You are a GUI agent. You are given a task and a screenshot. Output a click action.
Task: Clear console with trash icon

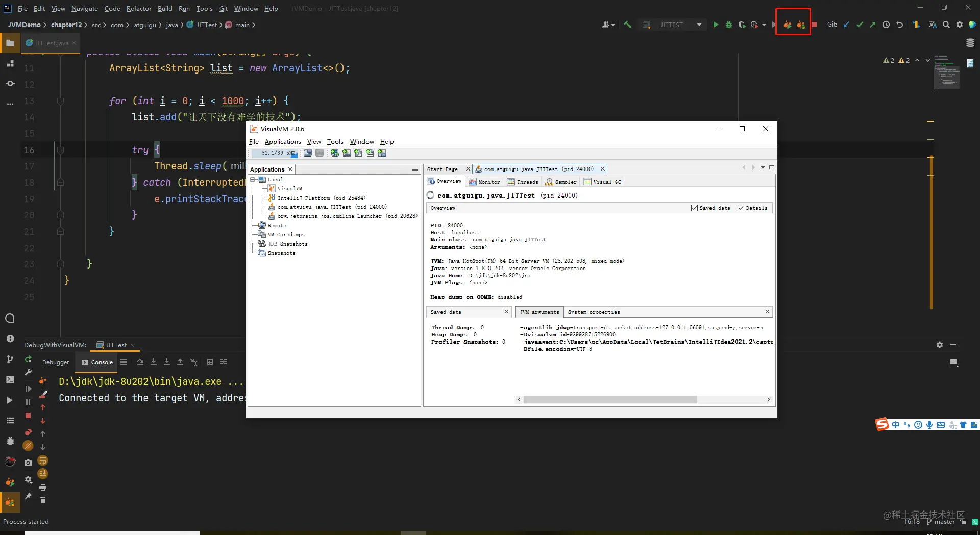tap(43, 500)
